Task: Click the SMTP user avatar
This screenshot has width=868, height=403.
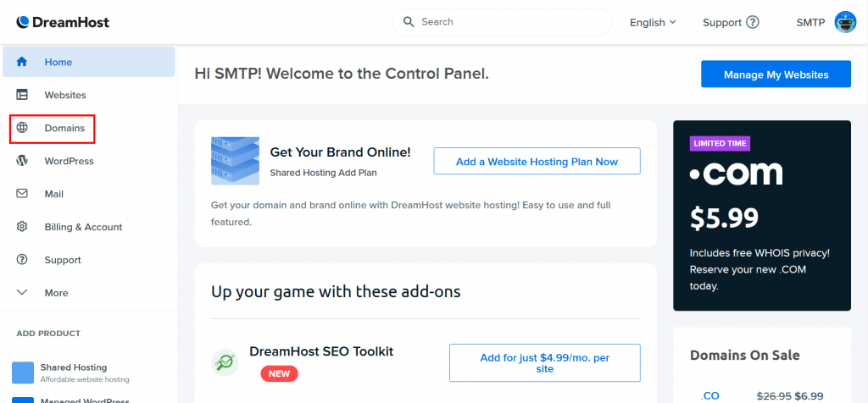Action: pos(845,22)
